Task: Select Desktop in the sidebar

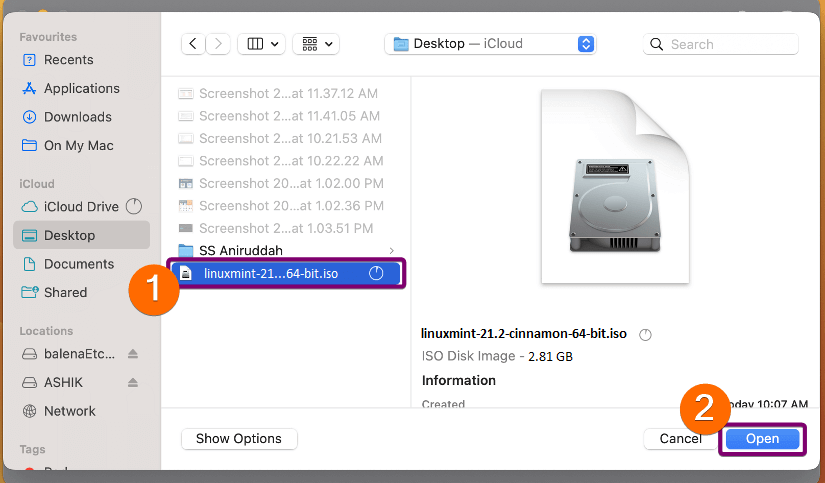Action: tap(82, 235)
